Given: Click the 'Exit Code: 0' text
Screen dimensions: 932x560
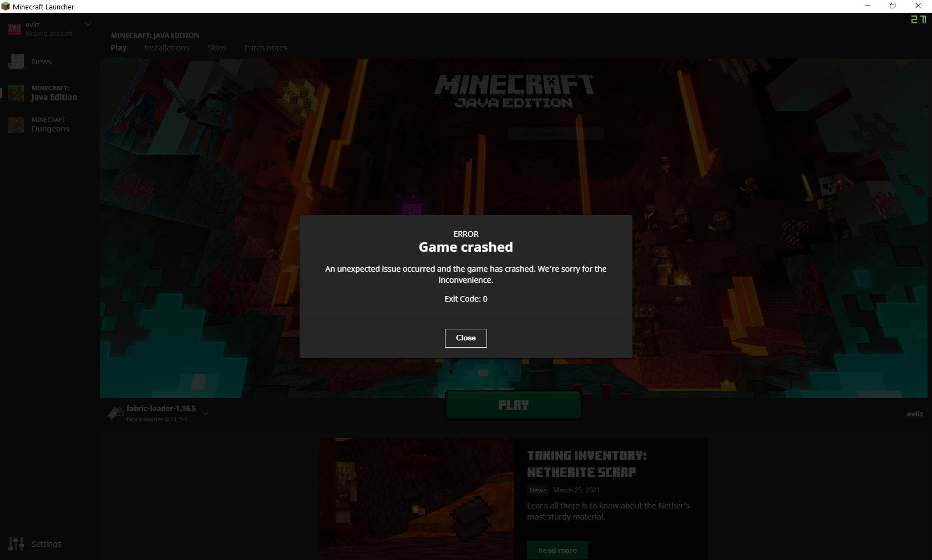Looking at the screenshot, I should coord(465,299).
